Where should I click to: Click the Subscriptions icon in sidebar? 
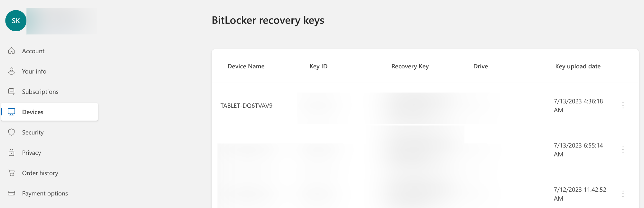pos(12,92)
